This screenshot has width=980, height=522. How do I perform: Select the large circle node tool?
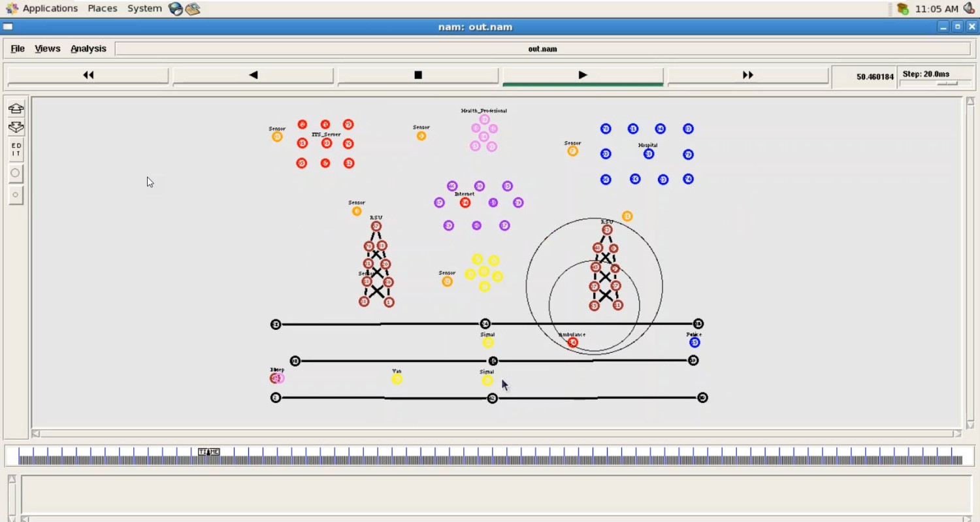point(16,173)
